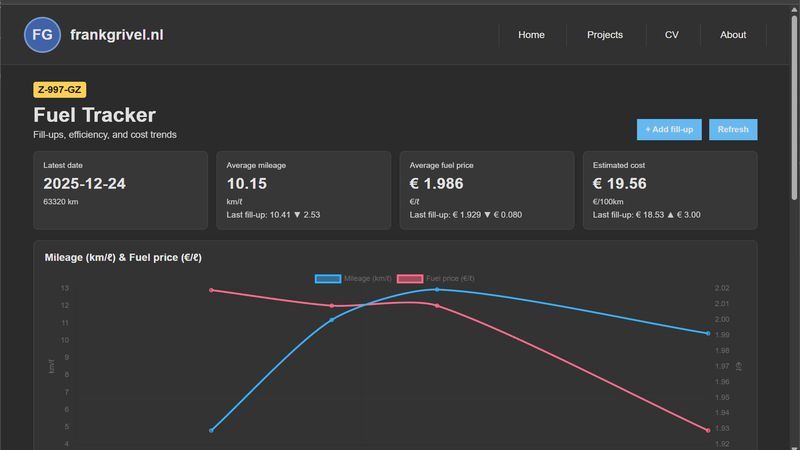Click the pink Fuel price legend color box
Image resolution: width=800 pixels, height=450 pixels.
[410, 278]
